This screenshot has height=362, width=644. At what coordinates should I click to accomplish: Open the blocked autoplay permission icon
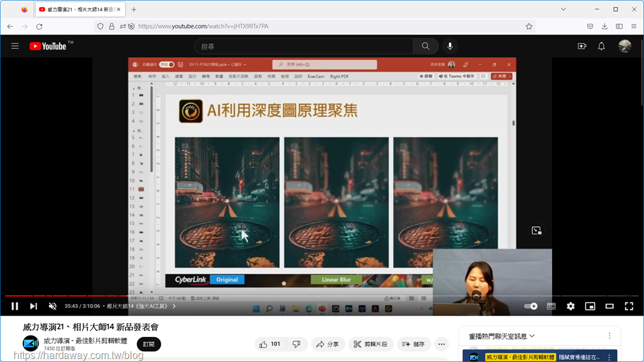pos(131,26)
